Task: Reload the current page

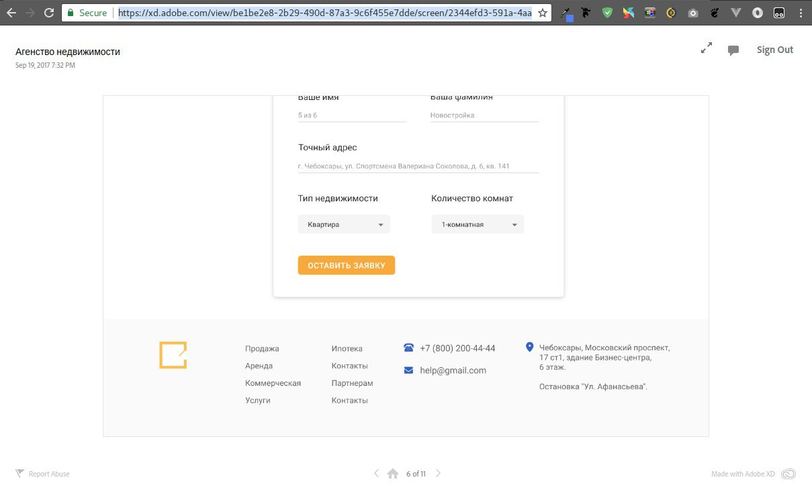Action: click(x=49, y=13)
